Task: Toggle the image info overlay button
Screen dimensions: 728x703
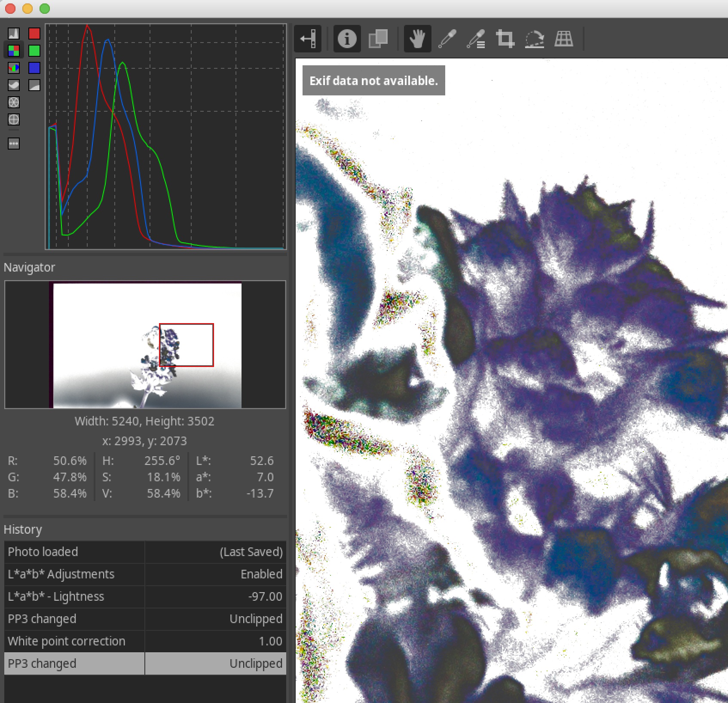Action: 347,39
